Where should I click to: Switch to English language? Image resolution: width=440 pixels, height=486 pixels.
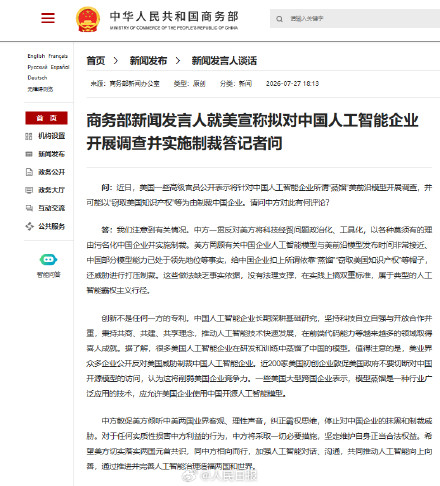point(36,56)
